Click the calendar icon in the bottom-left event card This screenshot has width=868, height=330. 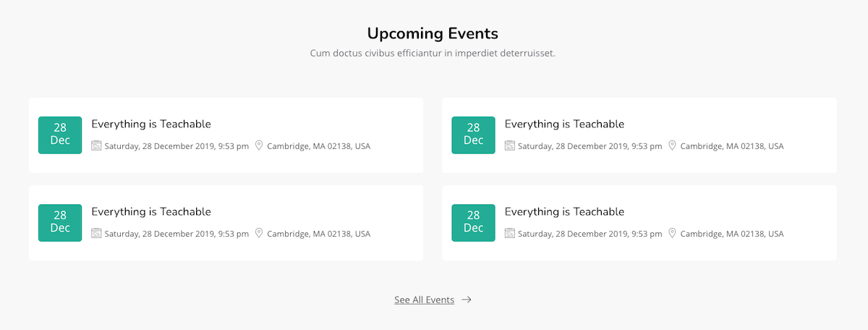tap(96, 233)
